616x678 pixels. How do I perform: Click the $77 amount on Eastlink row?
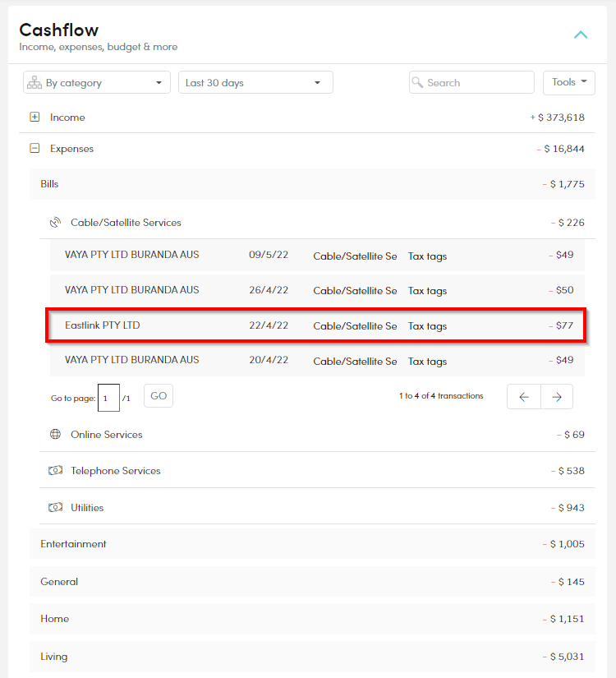tap(561, 325)
